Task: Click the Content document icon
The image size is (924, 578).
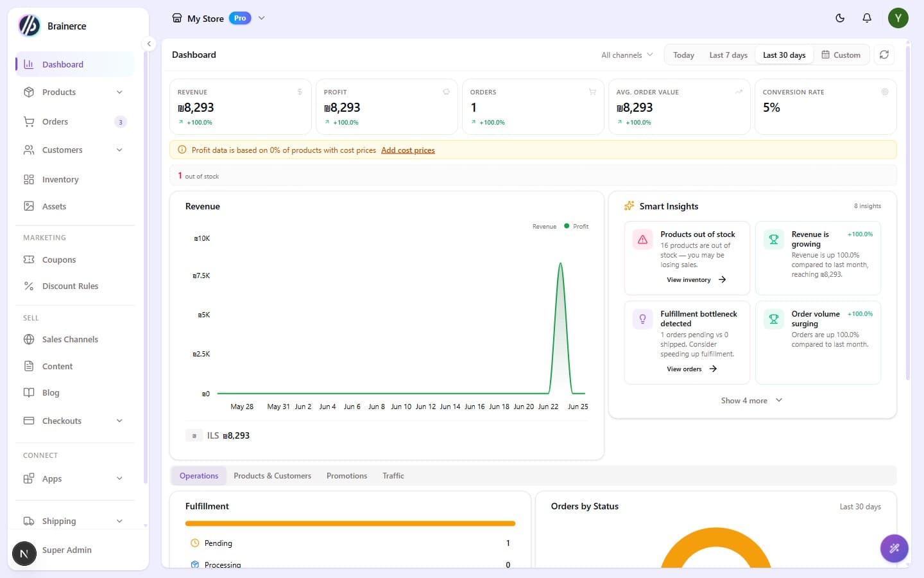Action: tap(29, 366)
